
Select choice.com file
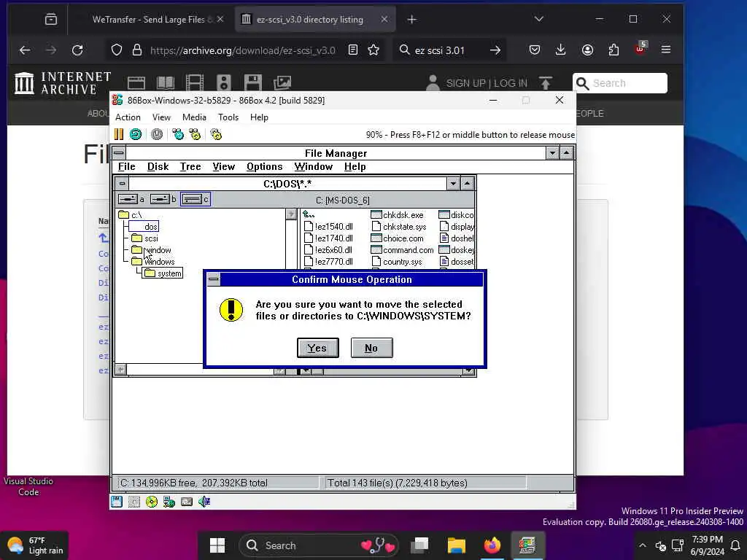tap(398, 238)
